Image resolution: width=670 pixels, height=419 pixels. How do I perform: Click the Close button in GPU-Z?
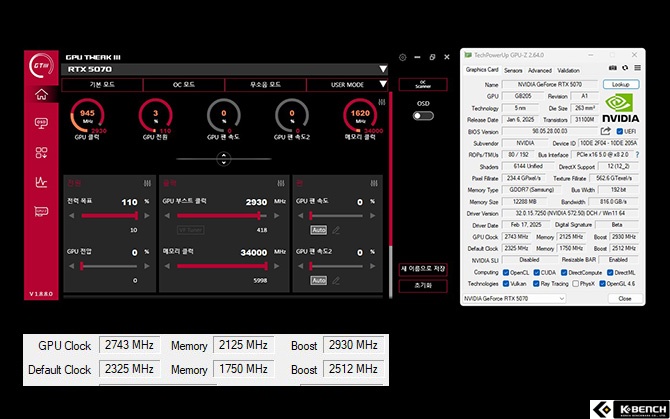625,299
